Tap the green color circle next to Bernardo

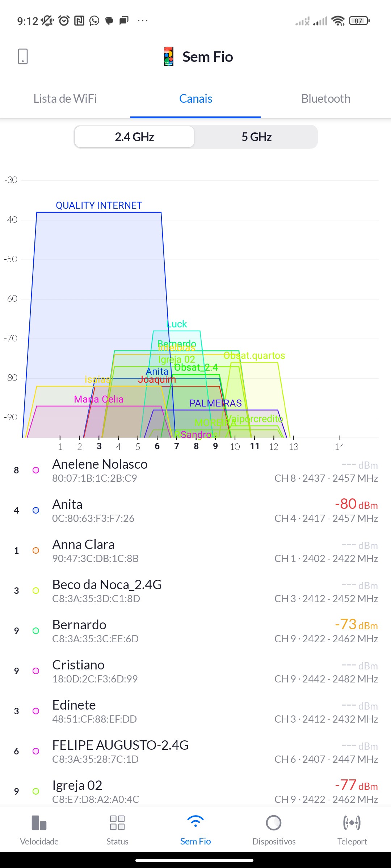pyautogui.click(x=36, y=631)
